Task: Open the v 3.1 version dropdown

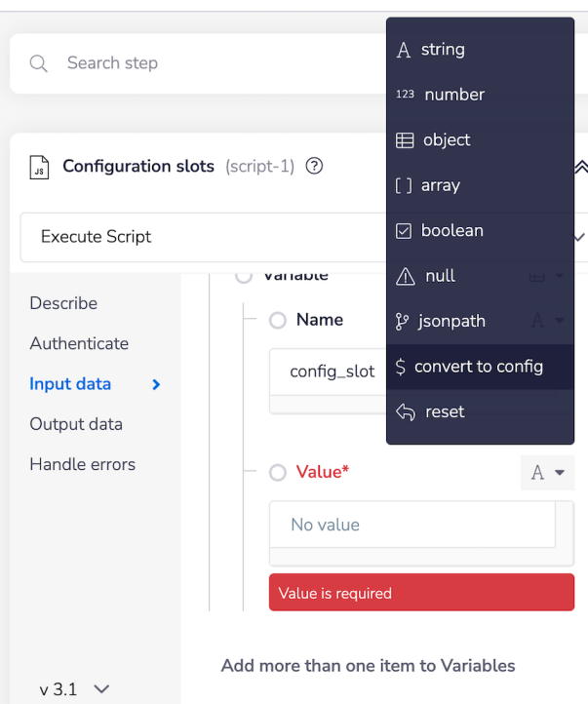Action: click(x=74, y=689)
